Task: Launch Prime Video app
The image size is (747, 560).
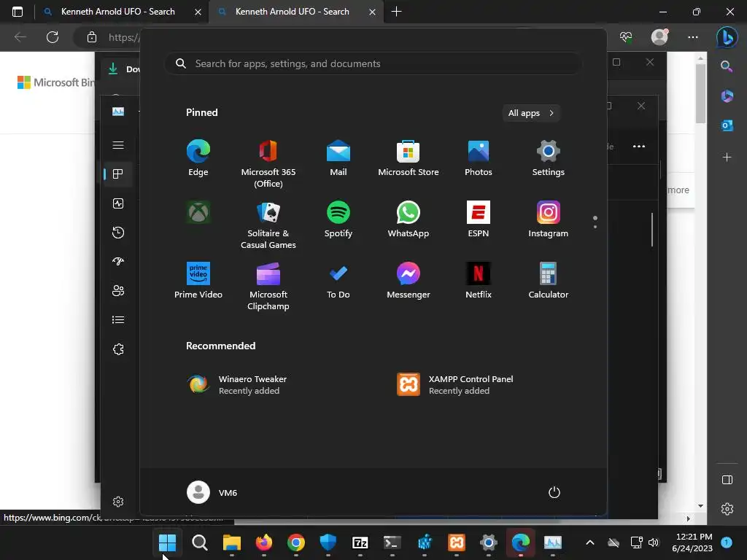Action: pos(198,281)
